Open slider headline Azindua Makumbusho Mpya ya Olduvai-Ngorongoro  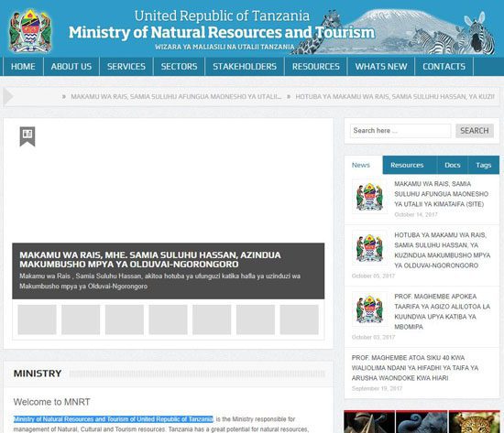150,260
